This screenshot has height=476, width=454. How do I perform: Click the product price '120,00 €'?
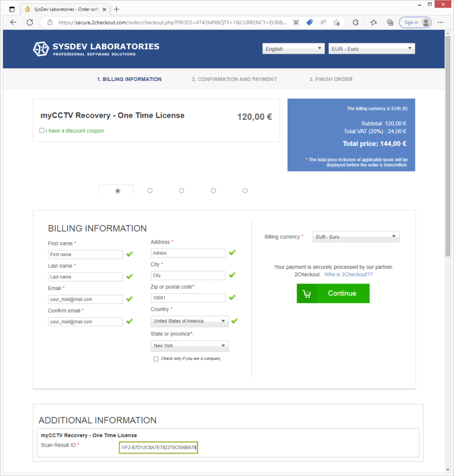click(x=254, y=117)
